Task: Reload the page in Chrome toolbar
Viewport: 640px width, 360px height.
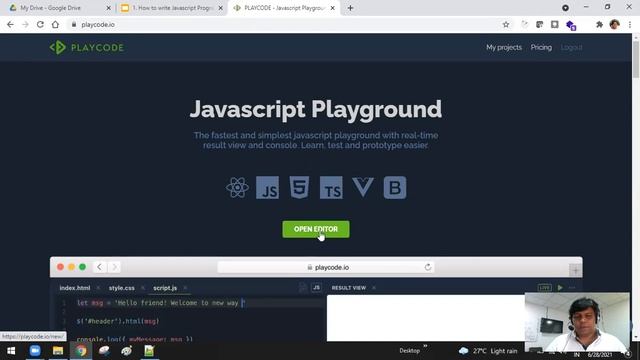Action: click(x=40, y=24)
